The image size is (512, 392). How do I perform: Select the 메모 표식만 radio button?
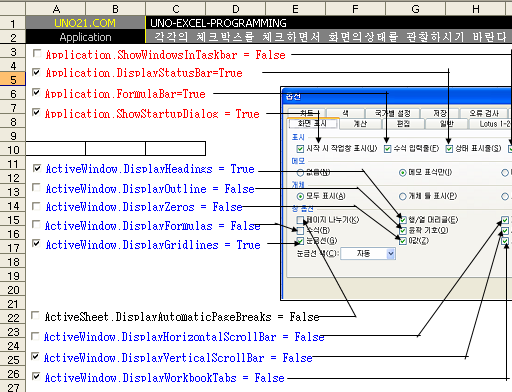[403, 173]
